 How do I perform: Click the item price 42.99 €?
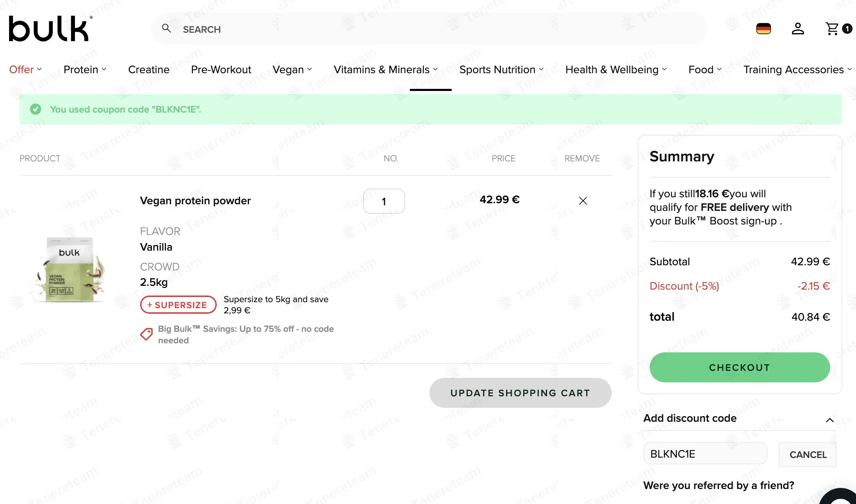click(x=499, y=199)
